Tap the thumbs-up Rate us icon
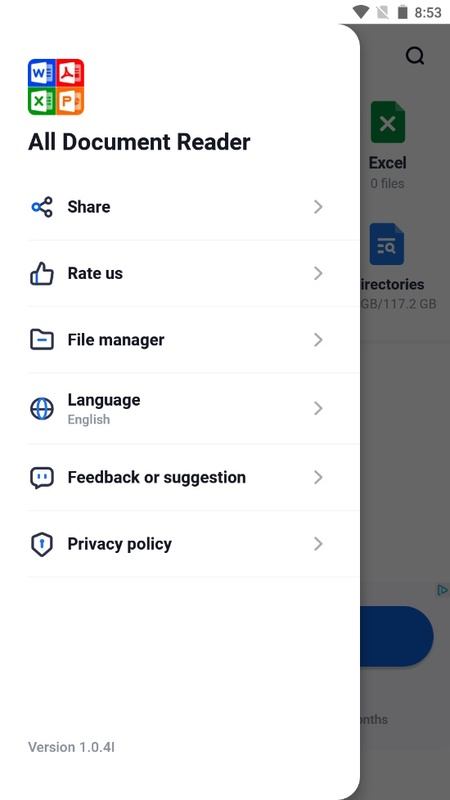The height and width of the screenshot is (800, 450). point(42,273)
